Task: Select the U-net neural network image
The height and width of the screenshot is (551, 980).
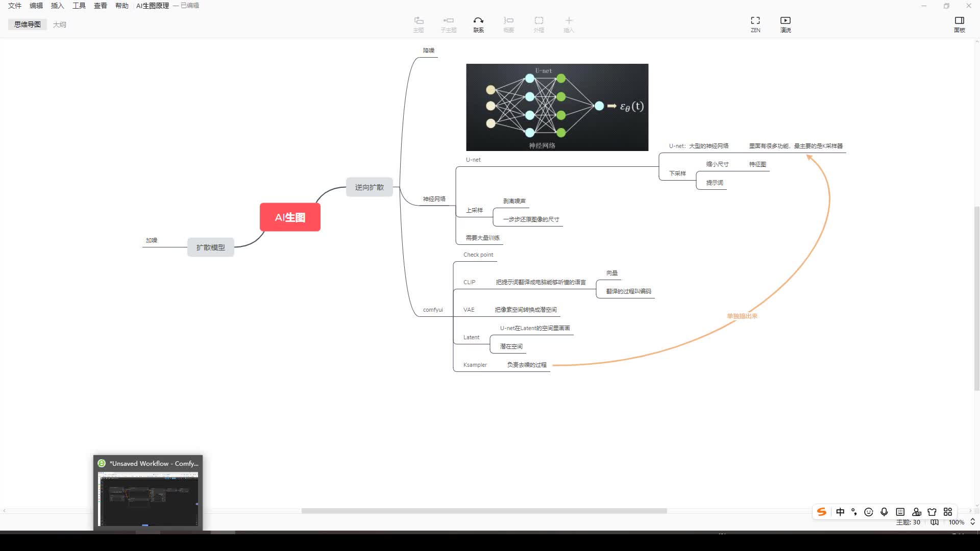Action: click(557, 107)
